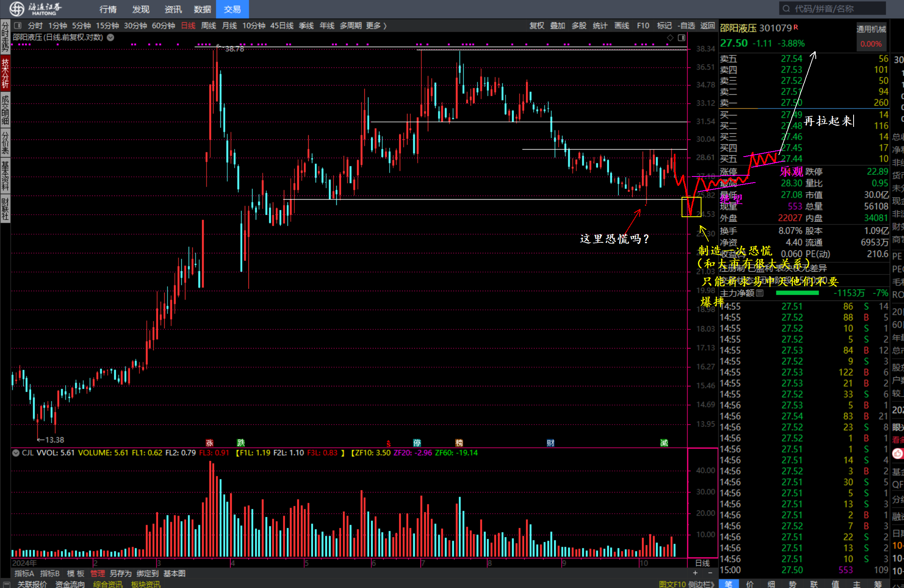Toggle the panel layout icon beside 分时
This screenshot has height=588, width=904.
point(18,26)
